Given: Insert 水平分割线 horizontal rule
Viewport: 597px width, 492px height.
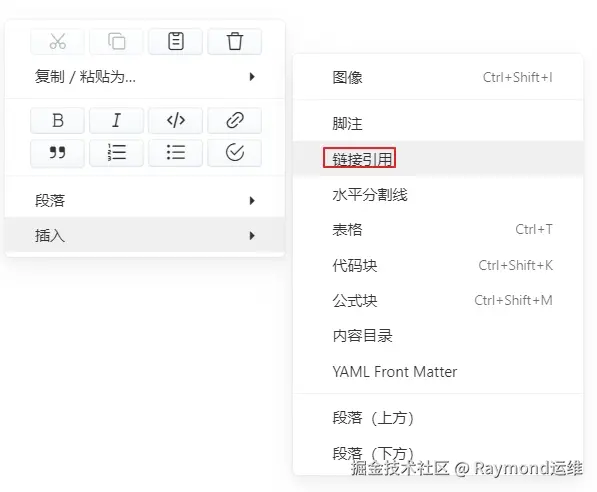Looking at the screenshot, I should coord(438,194).
